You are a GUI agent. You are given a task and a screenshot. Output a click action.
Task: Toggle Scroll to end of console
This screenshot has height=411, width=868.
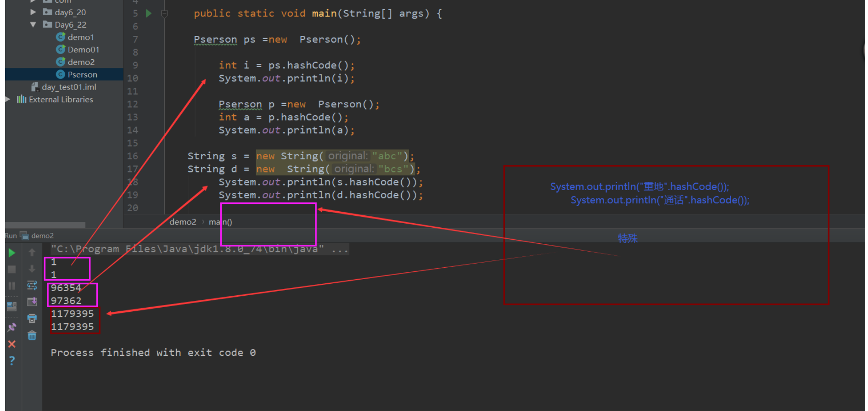click(32, 302)
